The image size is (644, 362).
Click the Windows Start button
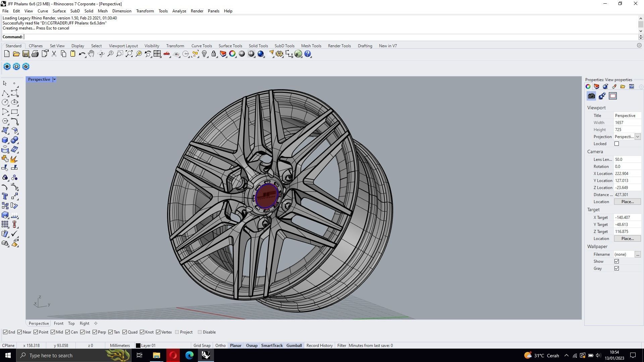click(x=8, y=355)
